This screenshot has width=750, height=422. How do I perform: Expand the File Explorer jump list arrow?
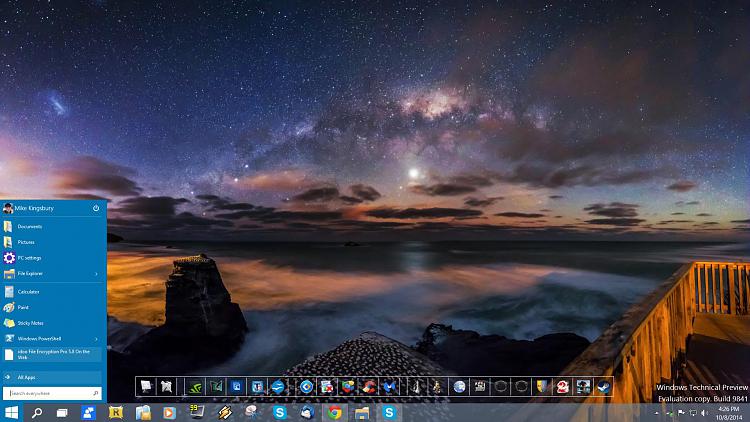pos(97,274)
